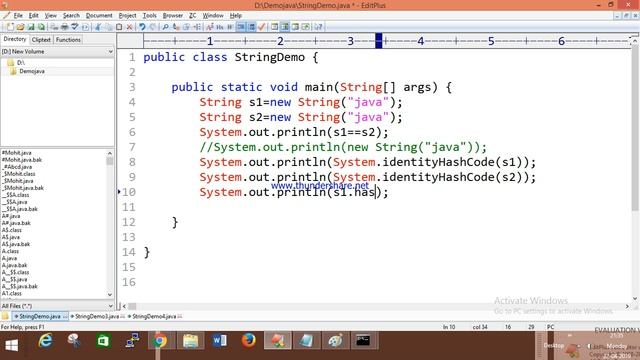Click the help question-mark toolbar icon
Screen dimensions: 640x360
point(318,27)
